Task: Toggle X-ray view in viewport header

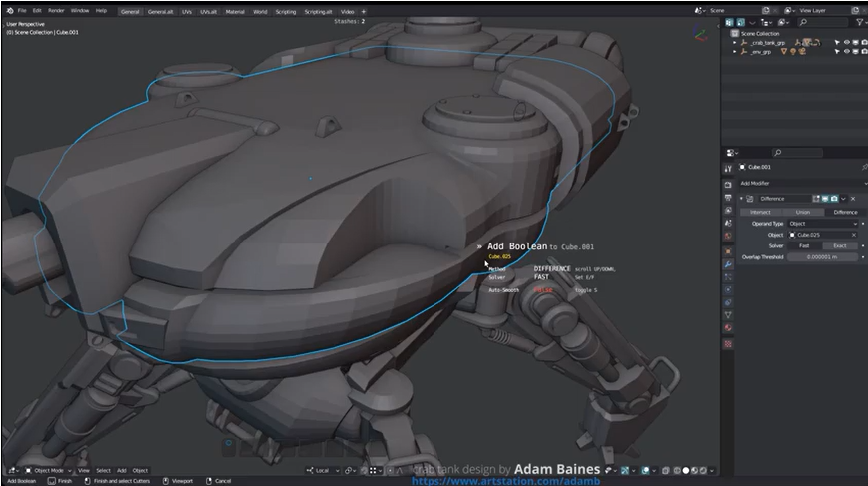Action: tap(666, 470)
